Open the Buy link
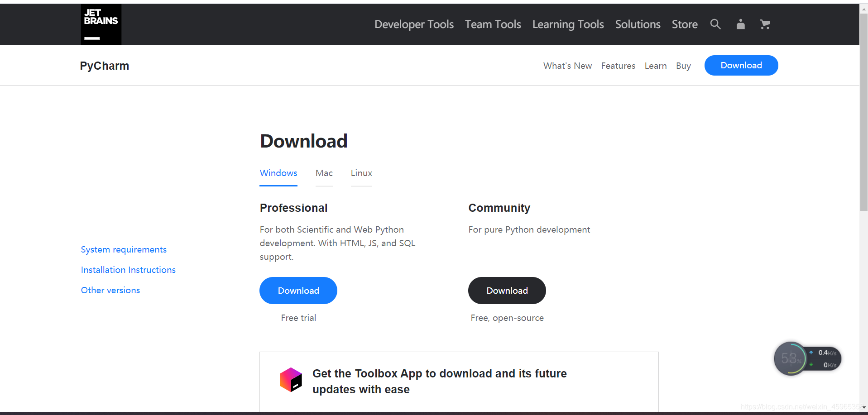868x415 pixels. coord(683,66)
